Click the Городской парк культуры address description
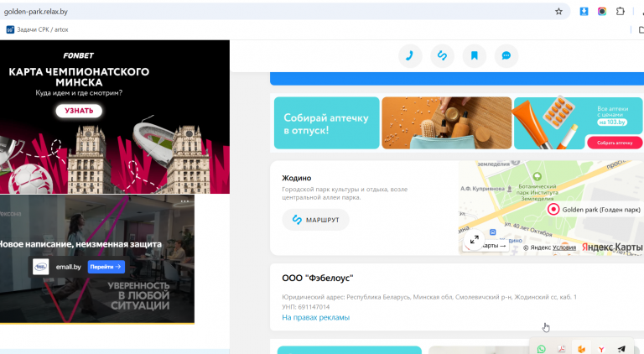Image resolution: width=644 pixels, height=354 pixels. [x=345, y=194]
